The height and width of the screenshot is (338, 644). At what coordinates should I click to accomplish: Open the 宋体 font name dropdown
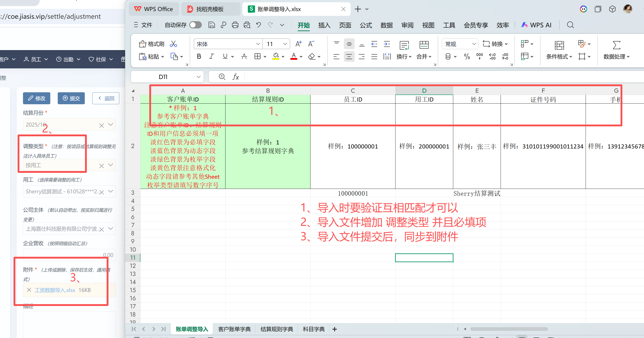pyautogui.click(x=258, y=44)
